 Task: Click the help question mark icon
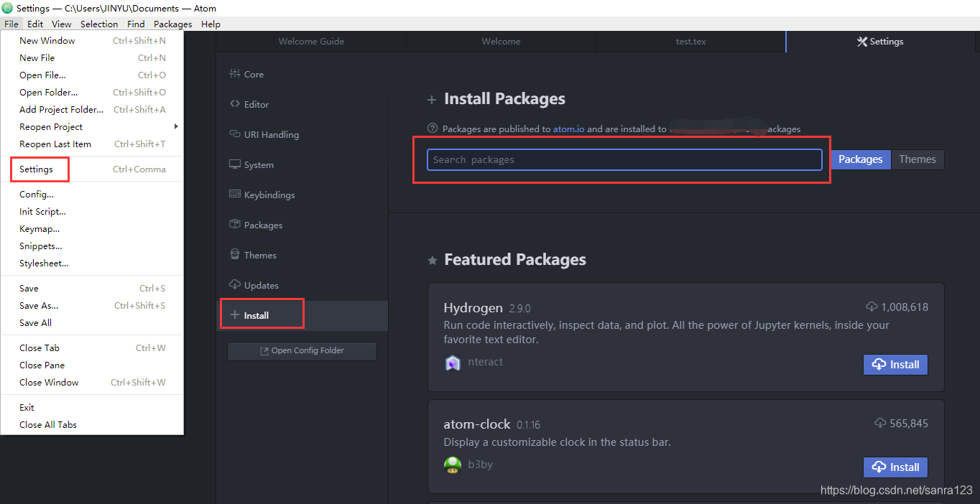[x=433, y=129]
